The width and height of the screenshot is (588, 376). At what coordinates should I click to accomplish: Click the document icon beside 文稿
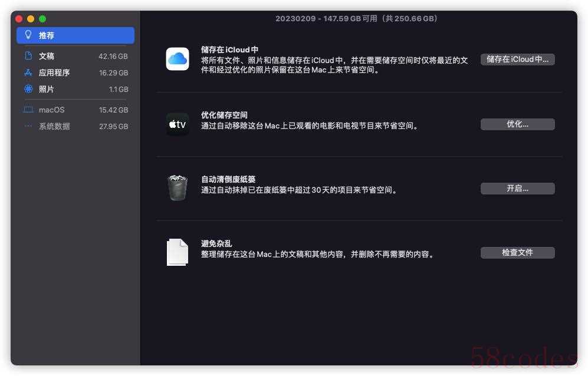tap(28, 56)
